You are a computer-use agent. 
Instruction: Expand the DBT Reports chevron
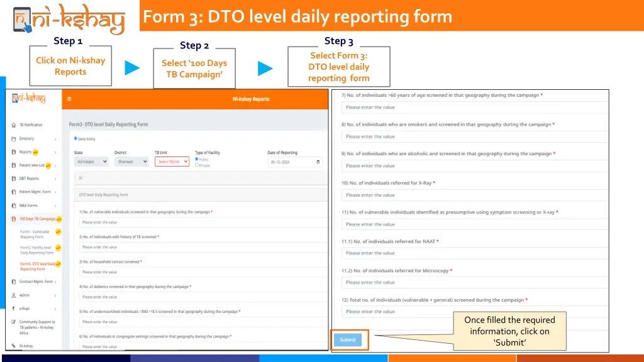(x=55, y=179)
